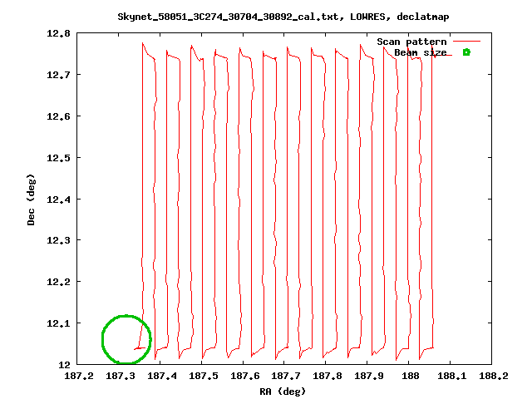Click the 12.6 Dec tick label
Viewport: 532px width, 399px height.
tap(58, 116)
